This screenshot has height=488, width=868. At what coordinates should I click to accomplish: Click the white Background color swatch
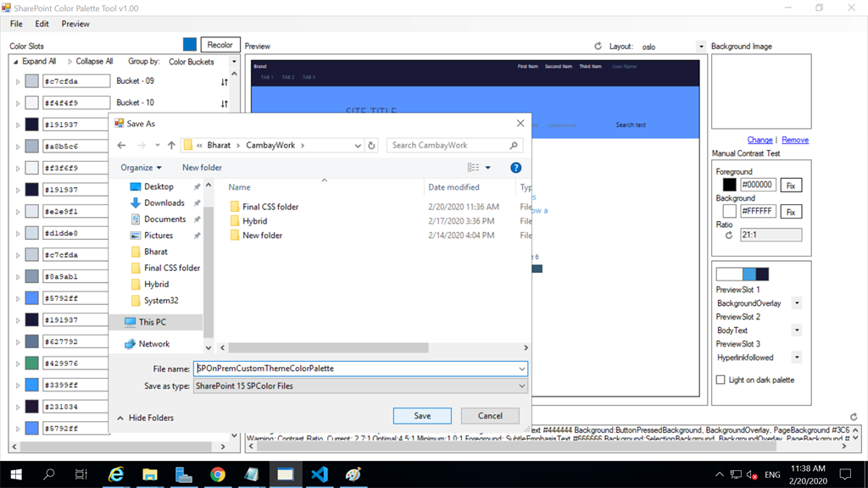[x=729, y=211]
